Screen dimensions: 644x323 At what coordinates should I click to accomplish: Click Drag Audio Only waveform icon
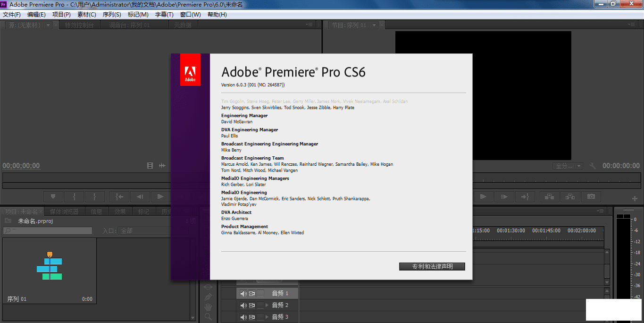[x=162, y=166]
